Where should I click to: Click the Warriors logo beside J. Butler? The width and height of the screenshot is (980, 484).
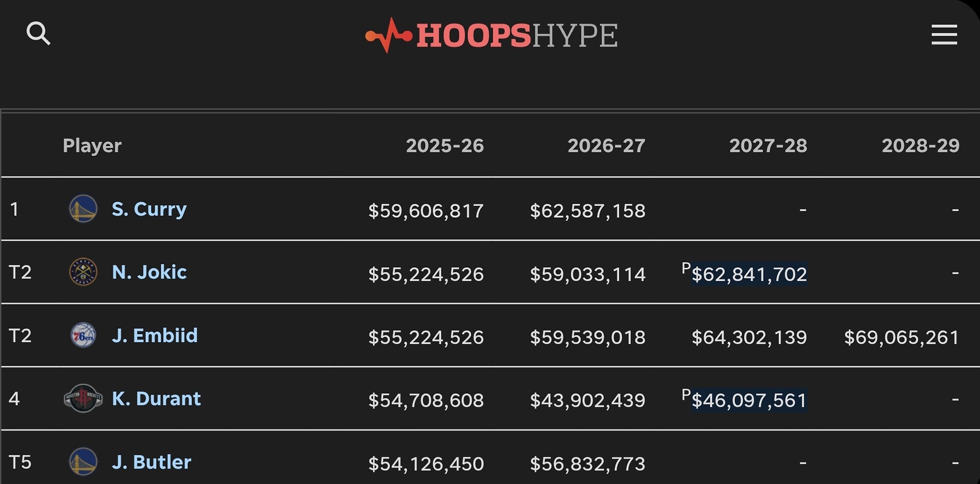[x=83, y=462]
